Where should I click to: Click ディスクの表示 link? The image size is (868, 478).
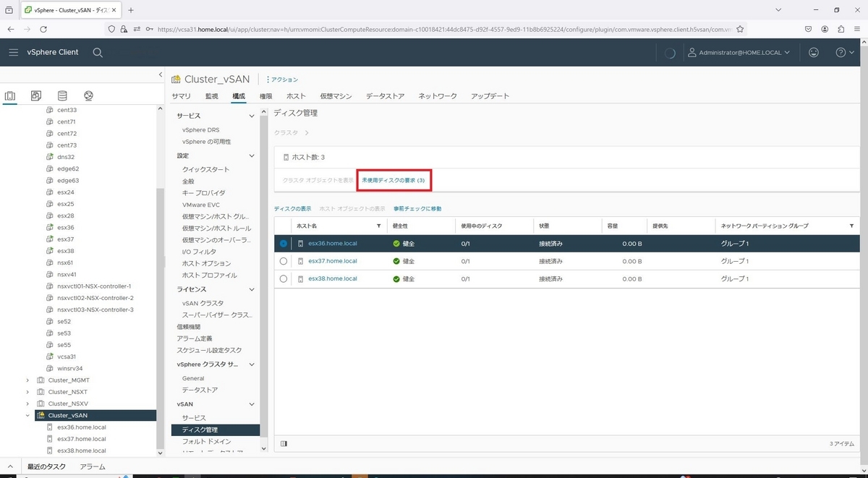(x=292, y=209)
